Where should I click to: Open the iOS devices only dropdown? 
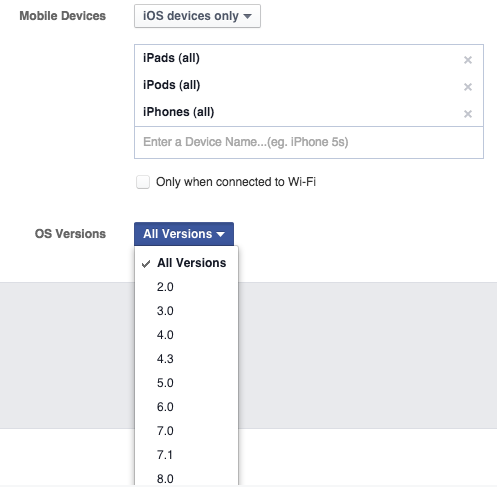tap(197, 16)
